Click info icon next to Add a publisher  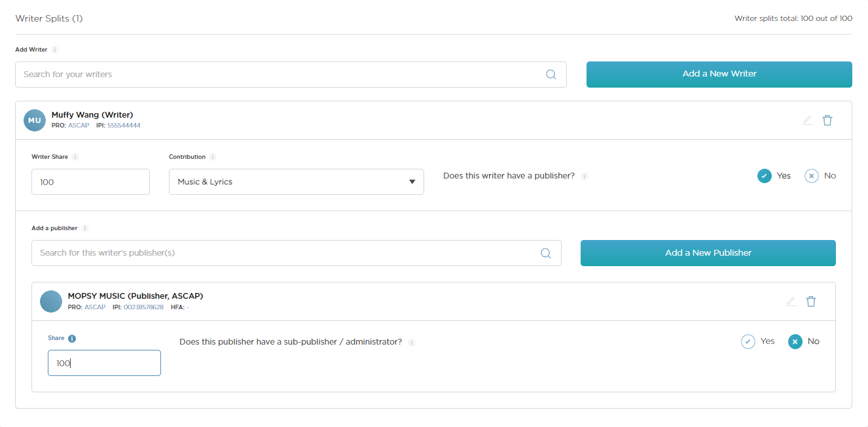(x=85, y=228)
